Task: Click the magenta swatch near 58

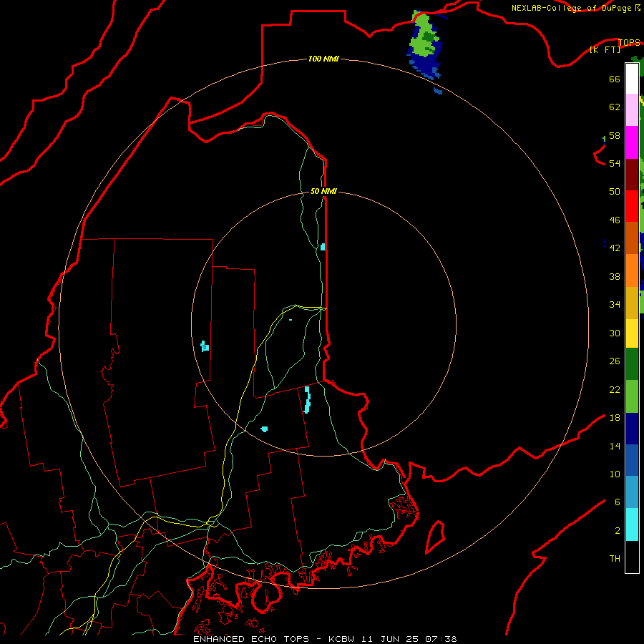Action: pos(632,142)
